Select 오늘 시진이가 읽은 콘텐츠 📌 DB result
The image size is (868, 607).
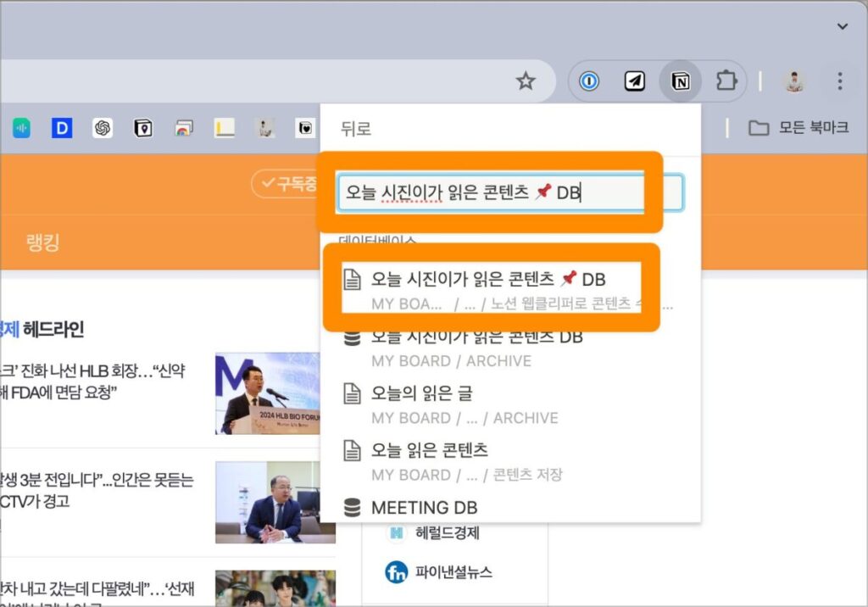(x=487, y=280)
